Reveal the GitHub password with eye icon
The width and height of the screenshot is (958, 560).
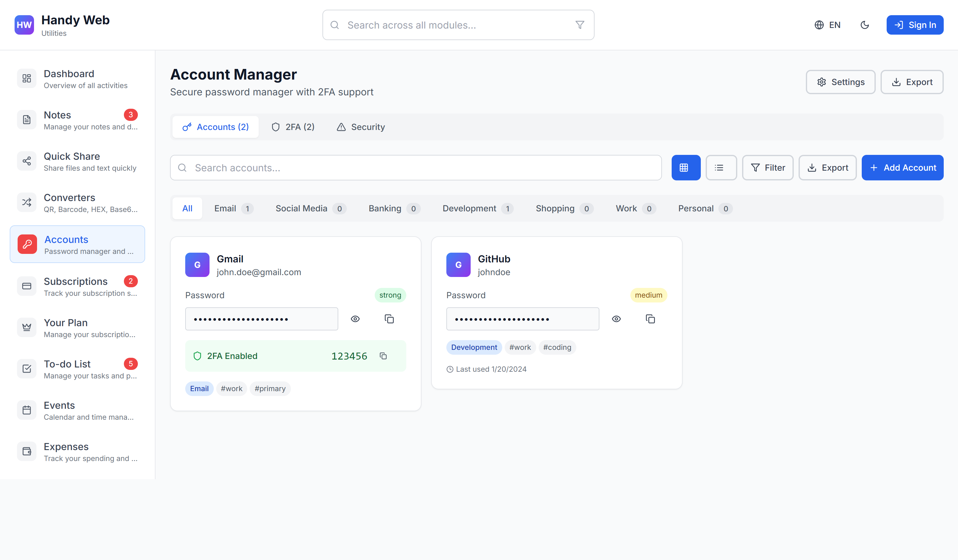tap(616, 319)
